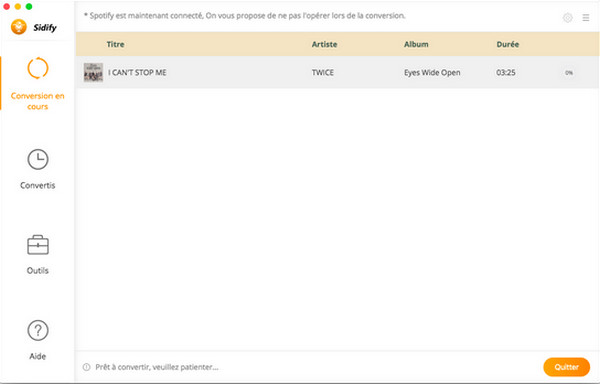Viewport: 600px width, 384px height.
Task: Open the hamburger menu icon
Action: 586,18
